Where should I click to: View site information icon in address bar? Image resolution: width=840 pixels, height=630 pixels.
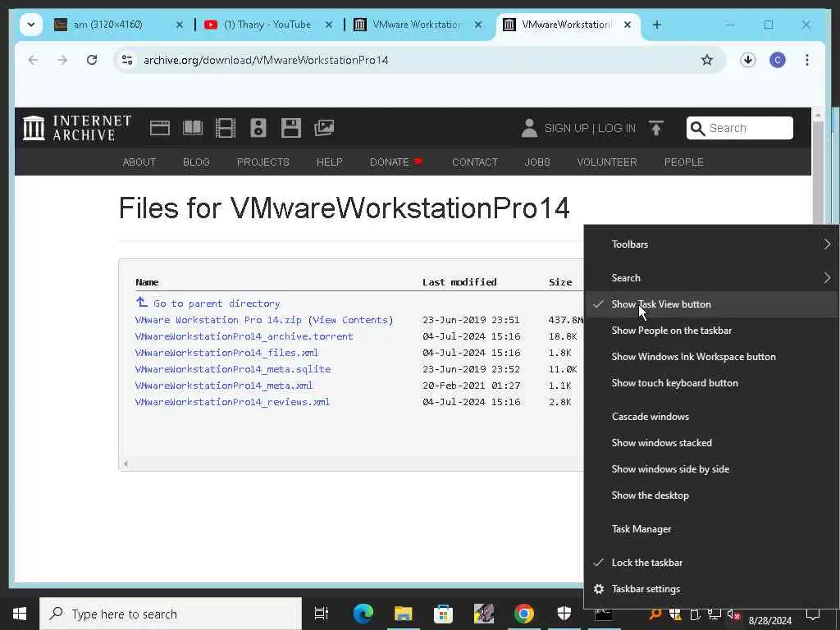click(127, 60)
